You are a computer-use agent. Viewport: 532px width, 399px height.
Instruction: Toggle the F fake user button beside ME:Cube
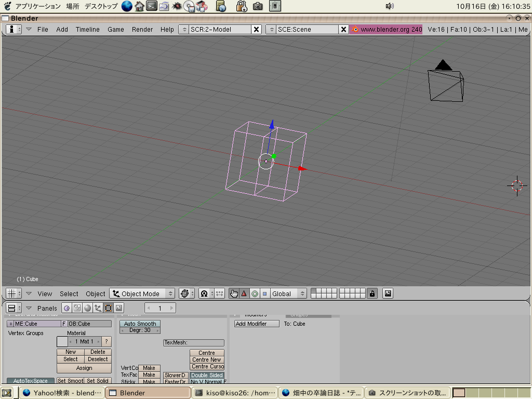coord(64,324)
